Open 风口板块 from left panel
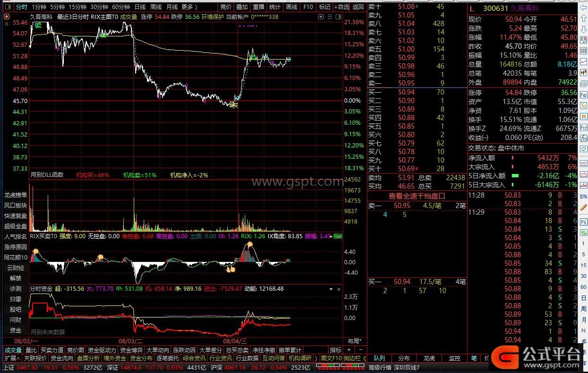Viewport: 588px width, 373px height. [16, 205]
